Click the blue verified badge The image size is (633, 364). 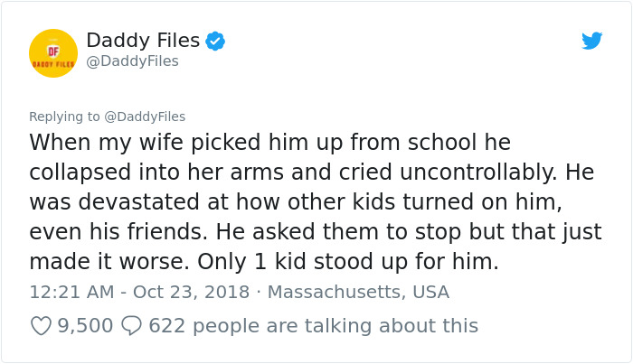click(x=215, y=41)
